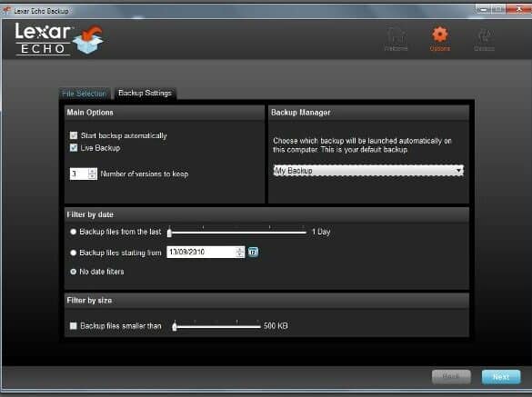
Task: Click the Filter by size header
Action: pos(267,301)
